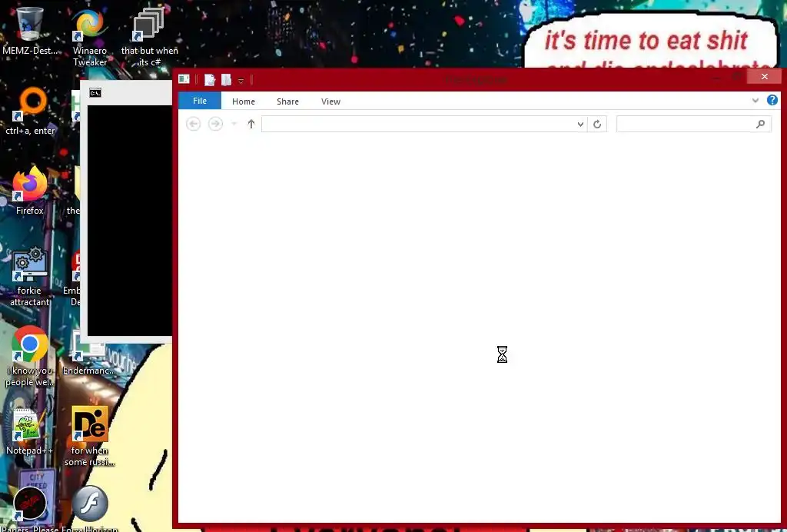Image resolution: width=787 pixels, height=532 pixels.
Task: Select the ForzaHorizon Flash desktop icon
Action: 90,508
